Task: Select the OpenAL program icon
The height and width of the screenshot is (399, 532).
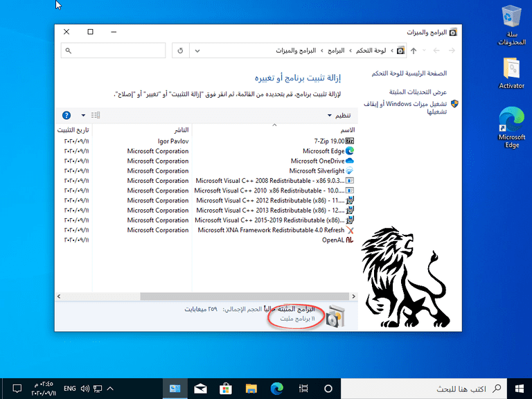Action: (x=349, y=240)
